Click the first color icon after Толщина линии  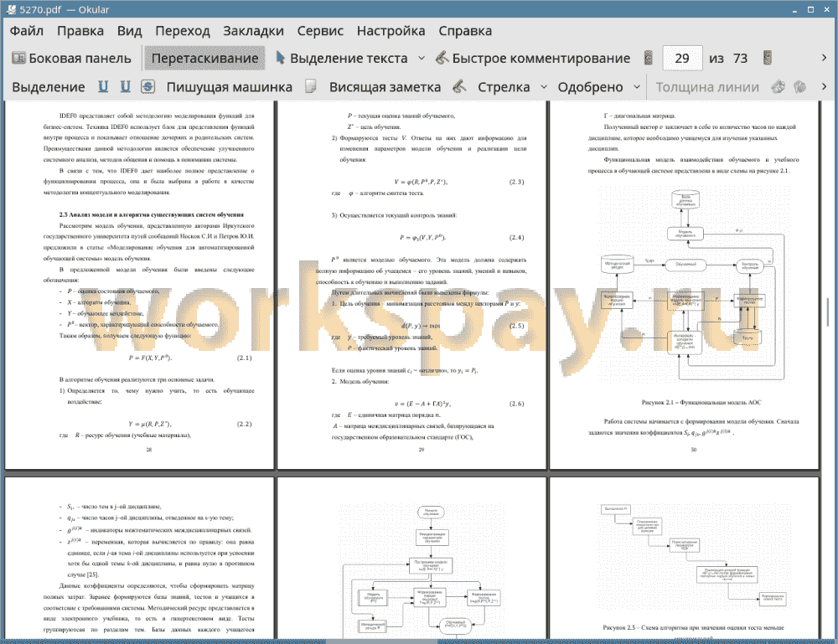coord(779,86)
